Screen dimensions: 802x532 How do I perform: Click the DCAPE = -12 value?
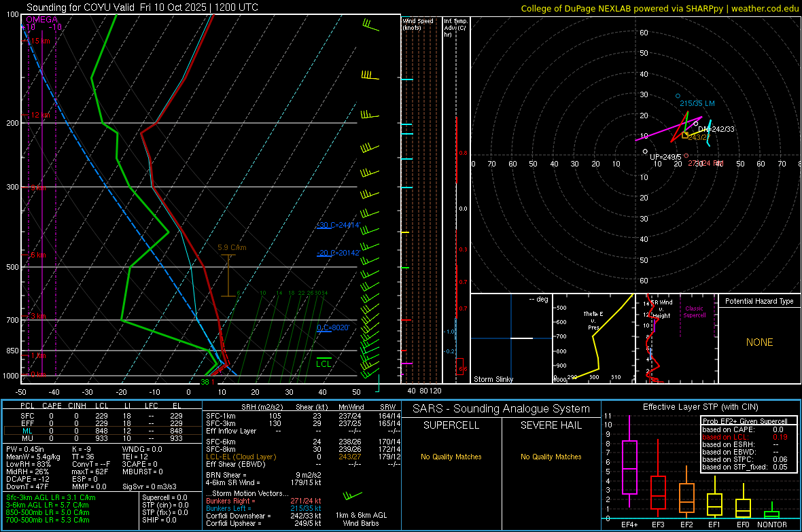[x=28, y=479]
